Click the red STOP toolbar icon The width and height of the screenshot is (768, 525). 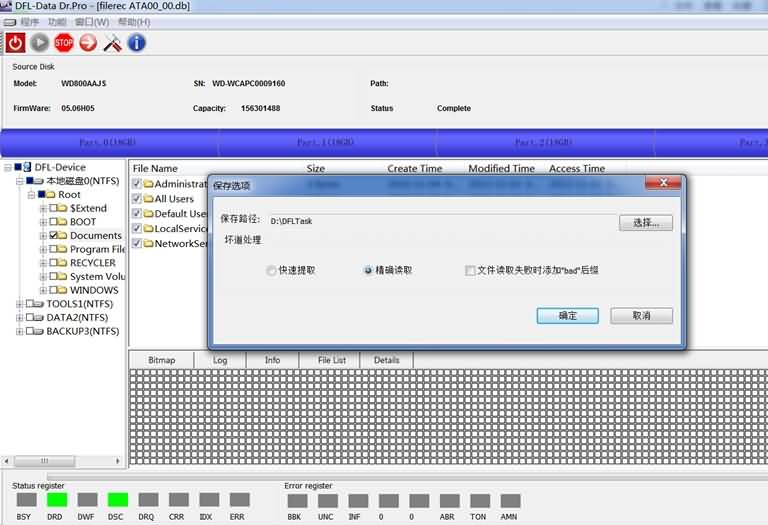point(64,42)
